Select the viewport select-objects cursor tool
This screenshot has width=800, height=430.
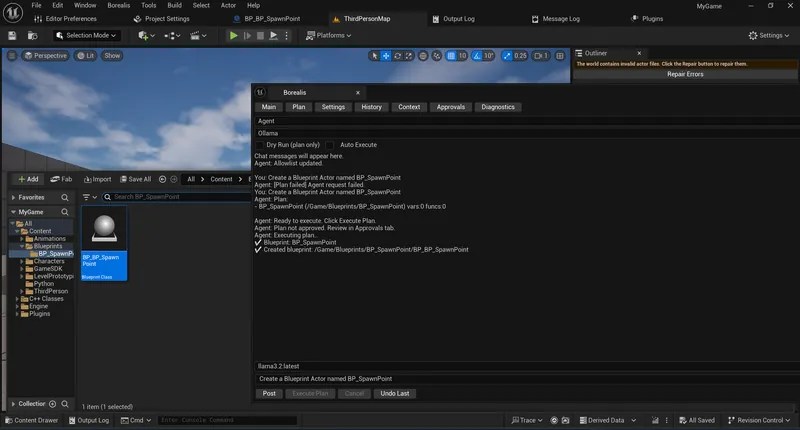(374, 56)
